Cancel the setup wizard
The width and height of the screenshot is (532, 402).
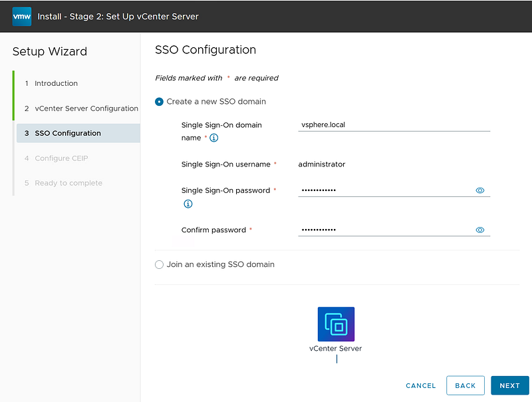[x=420, y=385]
